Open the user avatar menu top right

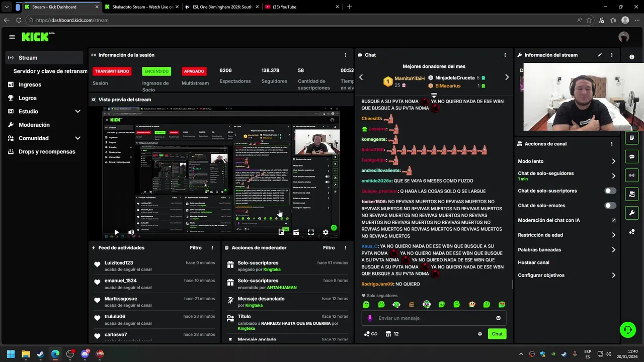[x=624, y=37]
